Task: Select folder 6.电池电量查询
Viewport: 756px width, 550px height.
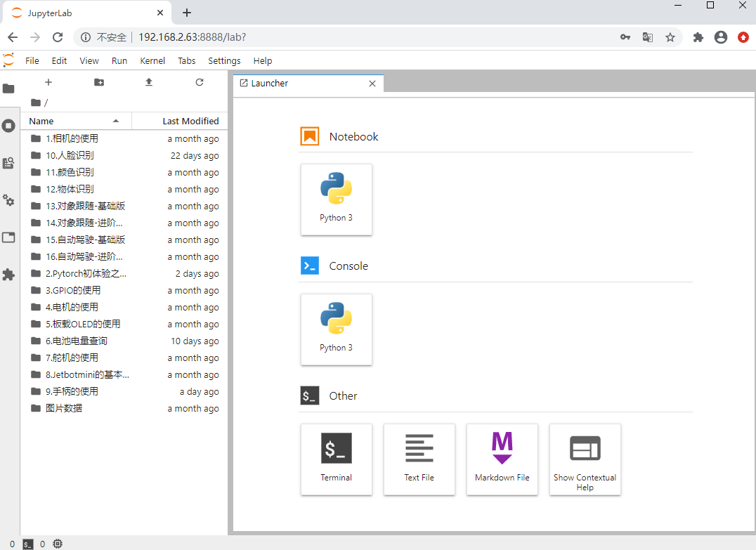Action: 124,341
